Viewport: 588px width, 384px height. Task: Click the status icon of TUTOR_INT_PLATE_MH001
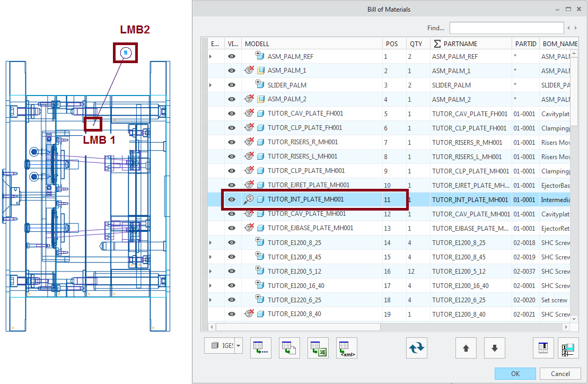[x=249, y=199]
